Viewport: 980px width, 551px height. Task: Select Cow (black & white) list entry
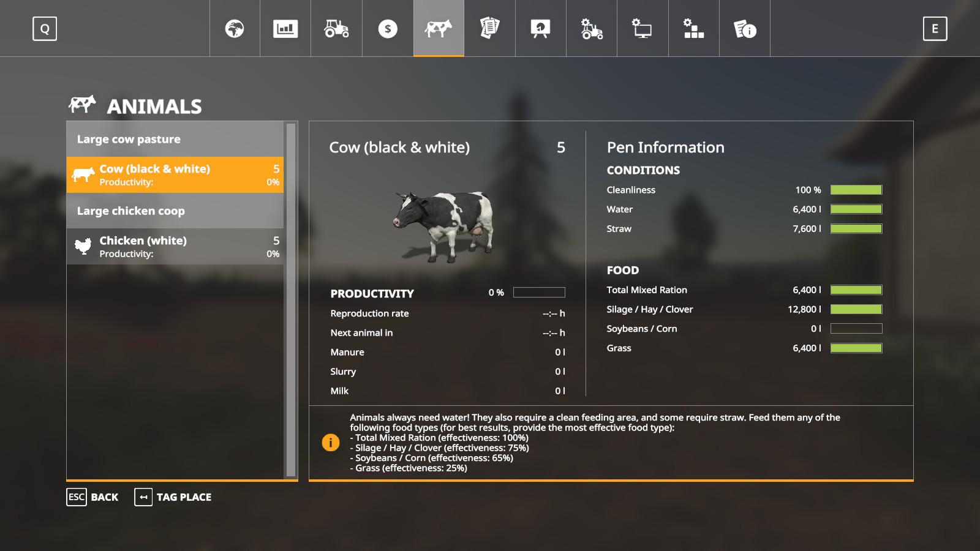(175, 175)
